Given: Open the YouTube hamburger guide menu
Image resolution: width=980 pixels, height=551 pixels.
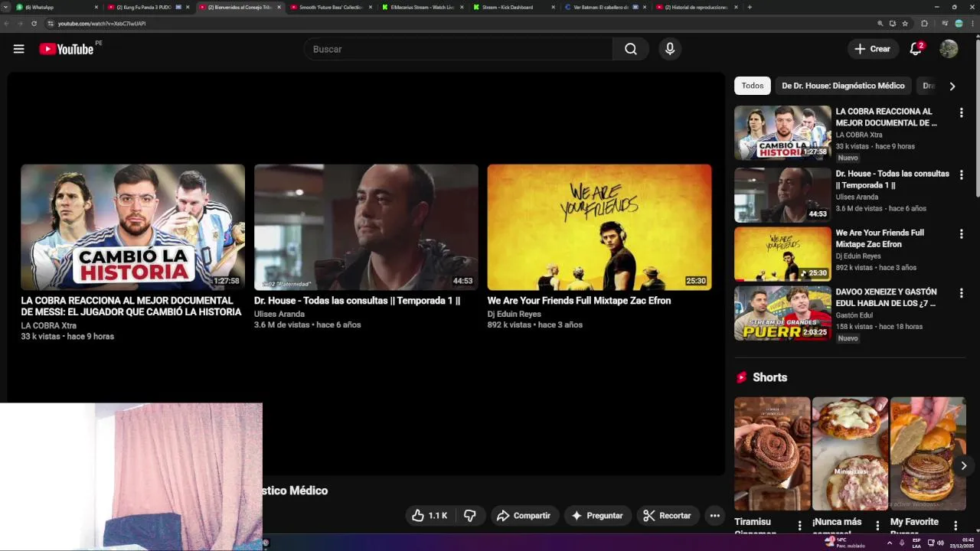Looking at the screenshot, I should (18, 49).
